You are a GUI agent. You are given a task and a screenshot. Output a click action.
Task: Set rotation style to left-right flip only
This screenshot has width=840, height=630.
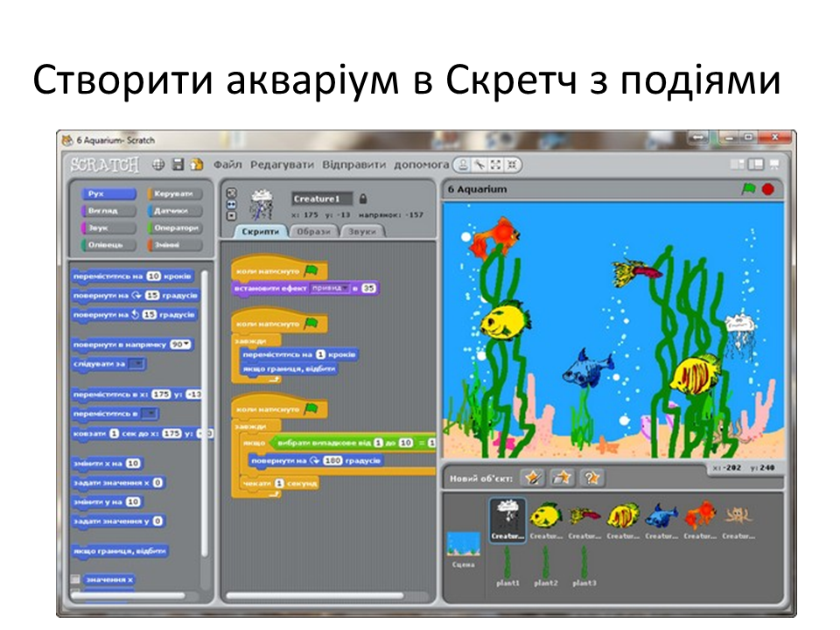231,205
